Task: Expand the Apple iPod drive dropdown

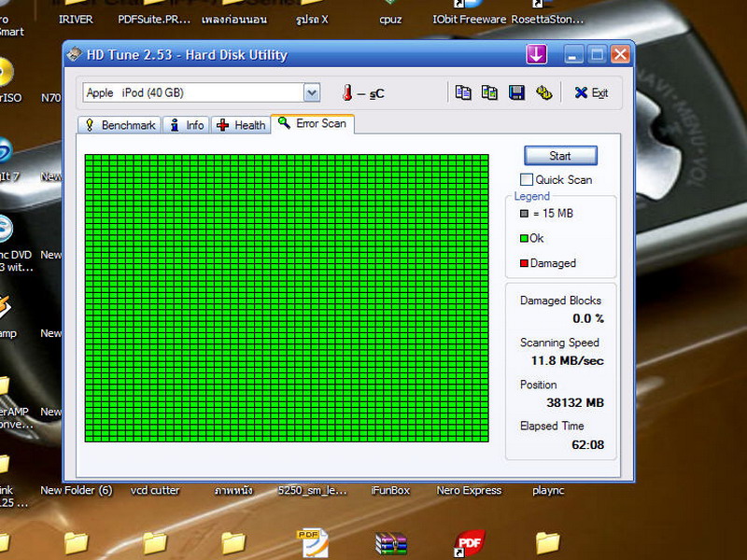Action: pyautogui.click(x=312, y=92)
